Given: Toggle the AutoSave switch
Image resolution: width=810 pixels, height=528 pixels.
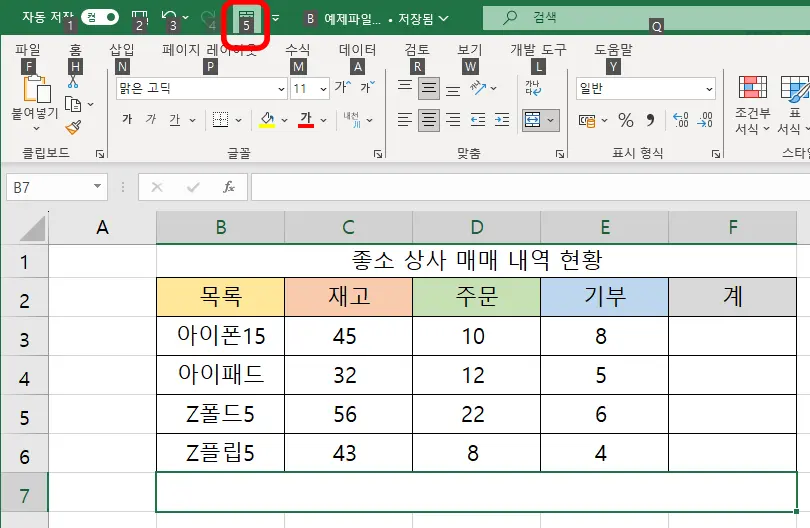Looking at the screenshot, I should click(x=100, y=18).
